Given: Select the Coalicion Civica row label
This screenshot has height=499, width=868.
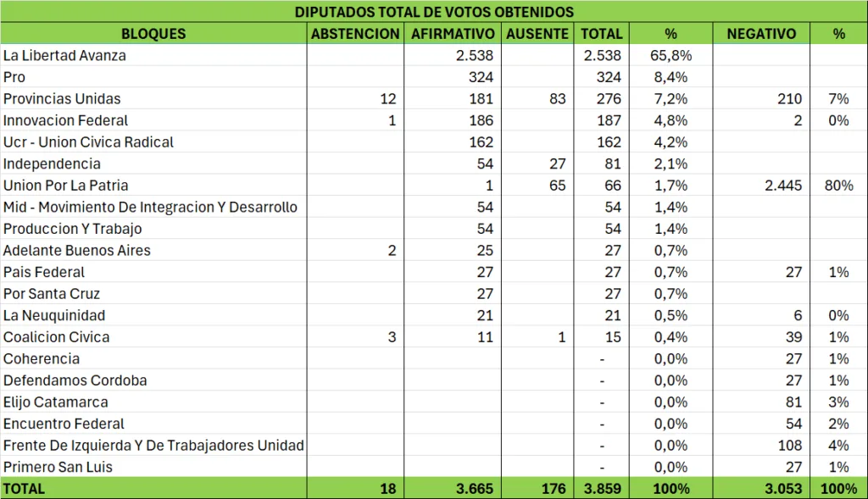Looking at the screenshot, I should pos(57,337).
